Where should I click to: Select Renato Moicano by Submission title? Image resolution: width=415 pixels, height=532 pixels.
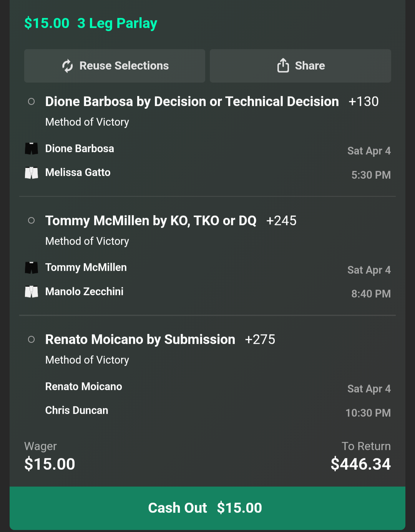pos(140,339)
